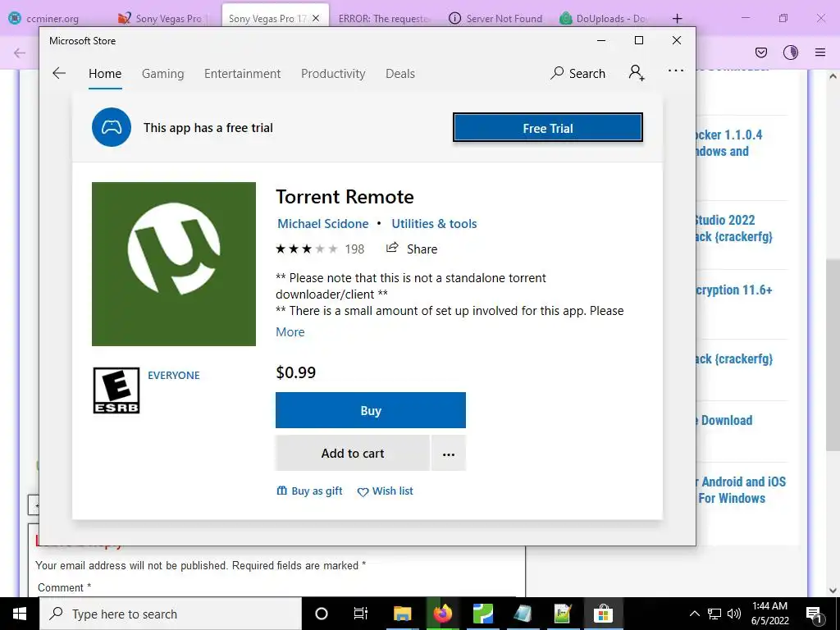The width and height of the screenshot is (840, 630).
Task: Add Torrent Remote to cart
Action: [x=353, y=453]
